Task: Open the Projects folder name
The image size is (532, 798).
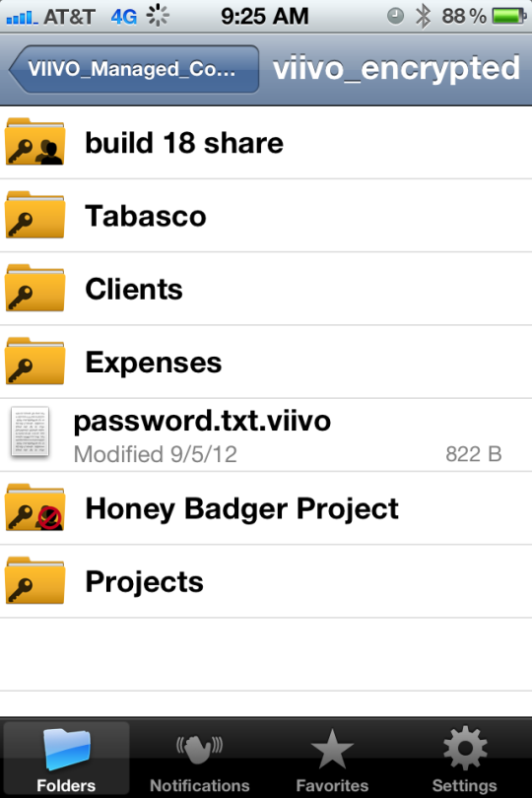Action: tap(144, 581)
